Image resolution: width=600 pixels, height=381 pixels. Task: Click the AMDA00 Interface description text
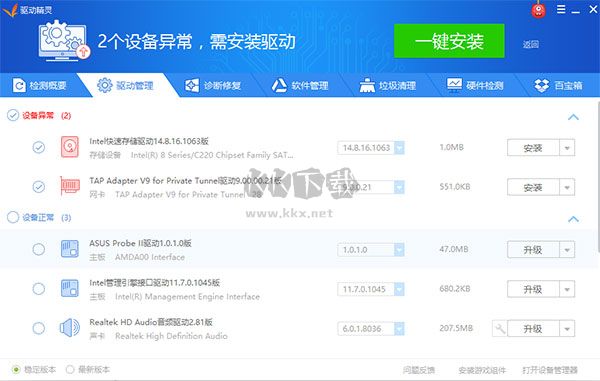(x=150, y=257)
